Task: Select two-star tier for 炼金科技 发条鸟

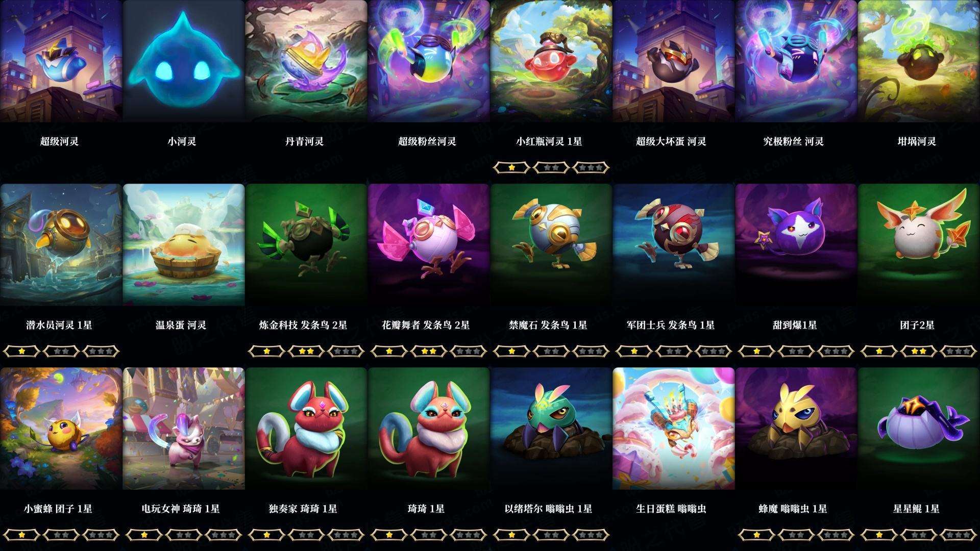Action: tap(306, 351)
